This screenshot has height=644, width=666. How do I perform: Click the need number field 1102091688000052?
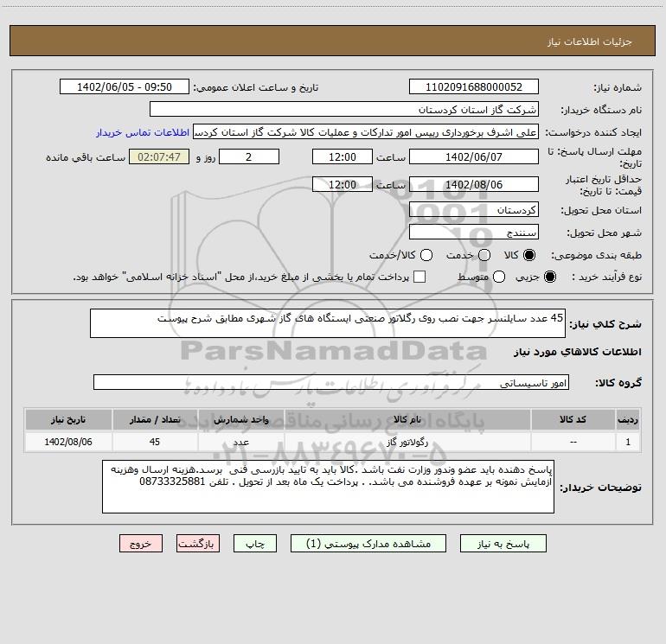474,86
